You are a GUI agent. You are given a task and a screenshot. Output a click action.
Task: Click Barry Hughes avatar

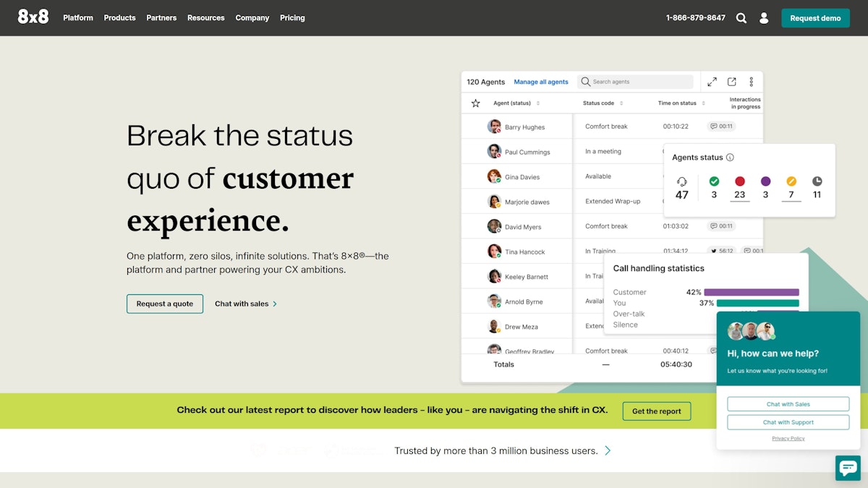494,127
